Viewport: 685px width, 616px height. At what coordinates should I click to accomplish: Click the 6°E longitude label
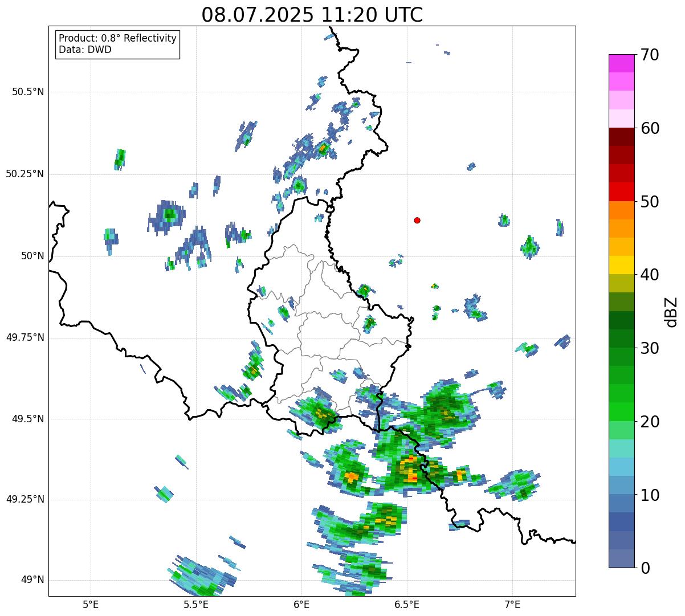click(302, 604)
